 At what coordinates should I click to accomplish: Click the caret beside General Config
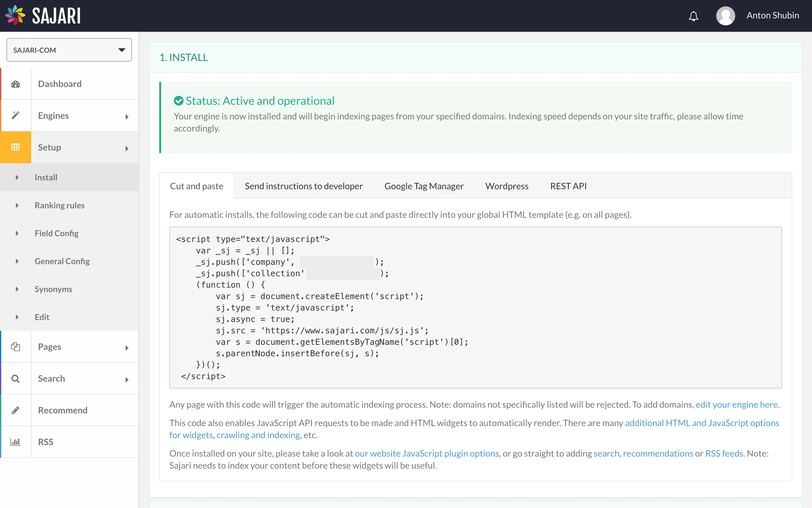tap(17, 261)
